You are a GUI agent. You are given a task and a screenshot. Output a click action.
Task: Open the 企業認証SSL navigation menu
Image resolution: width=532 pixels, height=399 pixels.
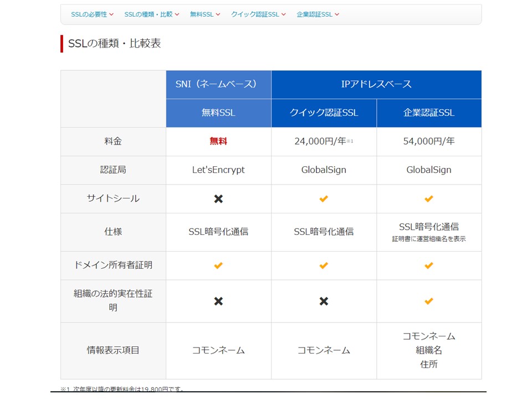[x=318, y=14]
